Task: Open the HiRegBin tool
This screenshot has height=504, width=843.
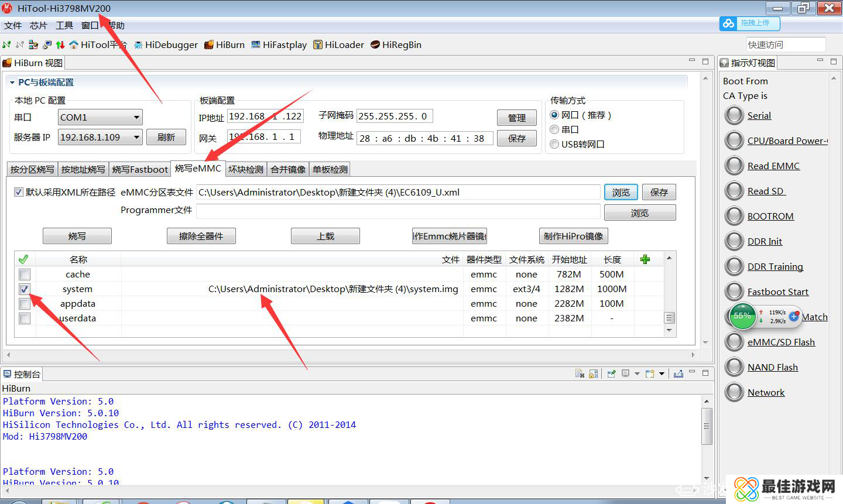Action: [396, 45]
